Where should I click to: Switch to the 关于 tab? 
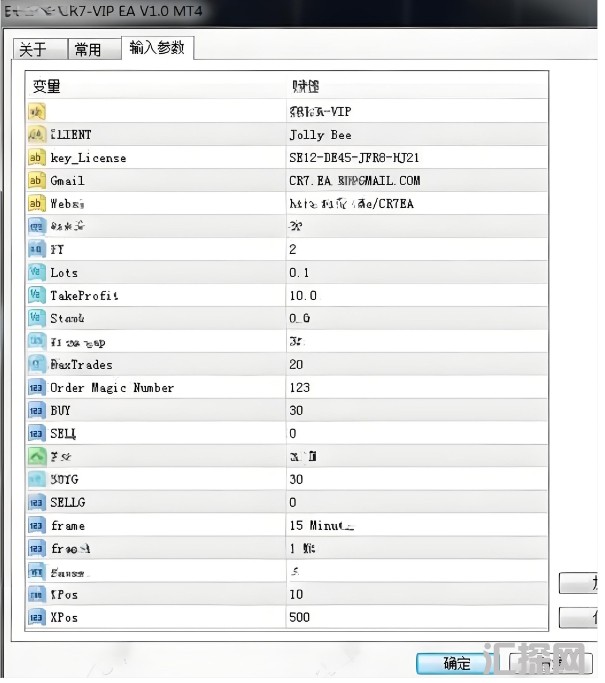(33, 50)
